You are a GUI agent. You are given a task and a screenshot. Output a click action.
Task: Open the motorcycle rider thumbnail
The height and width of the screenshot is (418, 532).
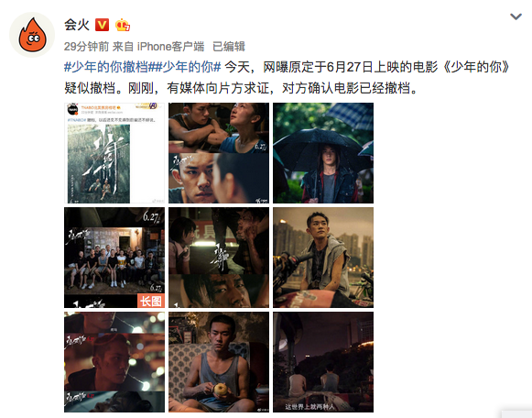click(323, 258)
